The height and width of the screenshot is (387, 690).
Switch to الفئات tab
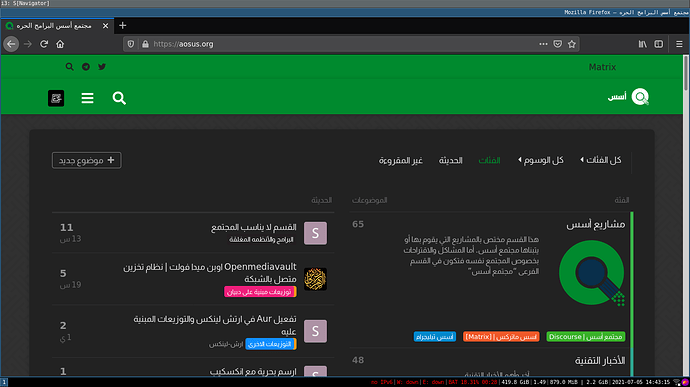click(489, 160)
